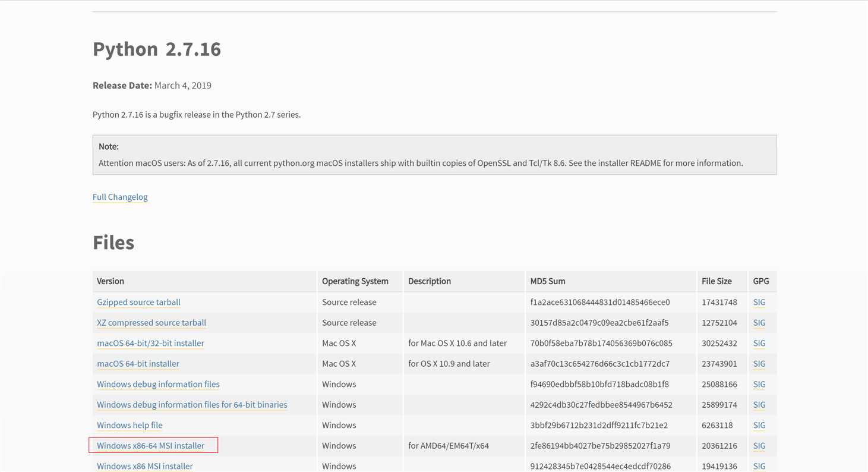This screenshot has height=472, width=868.
Task: Click the macOS users note text
Action: click(421, 163)
